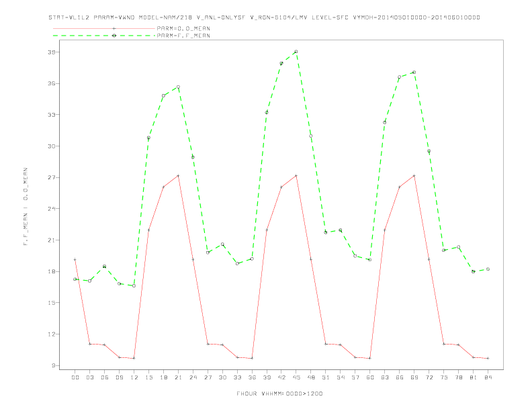
Task: Click y-axis tick label 18
Action: [52, 271]
